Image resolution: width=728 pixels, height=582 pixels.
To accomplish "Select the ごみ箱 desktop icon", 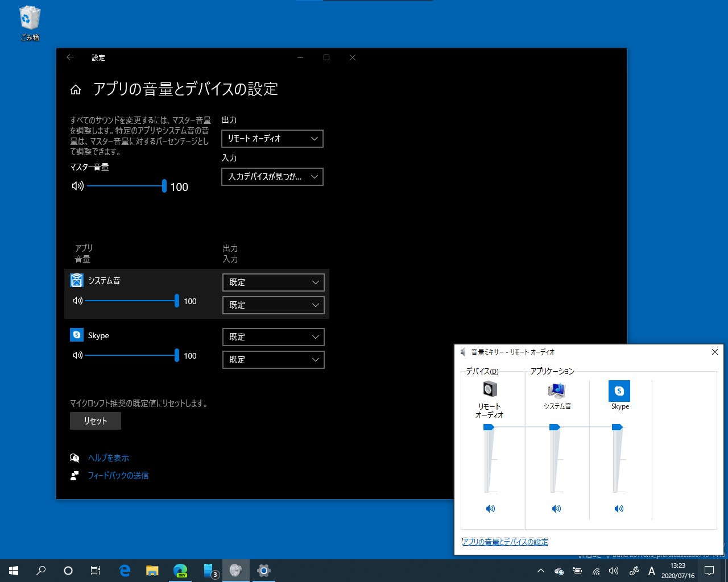I will click(30, 23).
